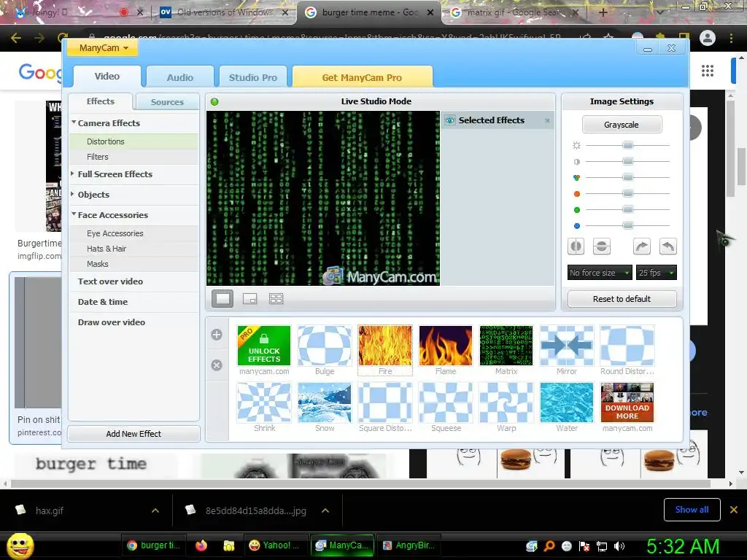Viewport: 747px width, 560px height.
Task: Switch to picture-in-picture layout
Action: click(x=249, y=298)
